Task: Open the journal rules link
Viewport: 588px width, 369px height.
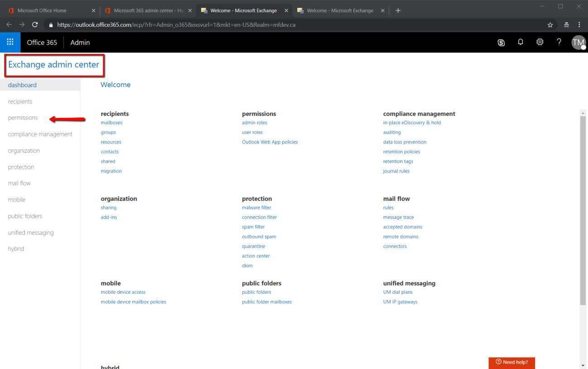Action: pos(396,171)
